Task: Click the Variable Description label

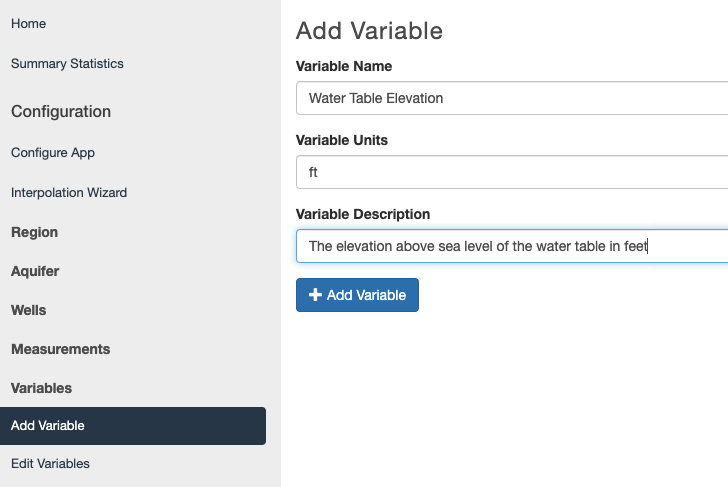Action: point(363,214)
